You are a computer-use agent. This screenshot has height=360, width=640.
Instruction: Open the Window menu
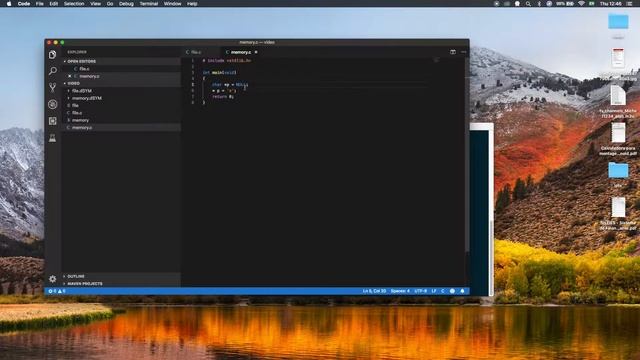(173, 4)
